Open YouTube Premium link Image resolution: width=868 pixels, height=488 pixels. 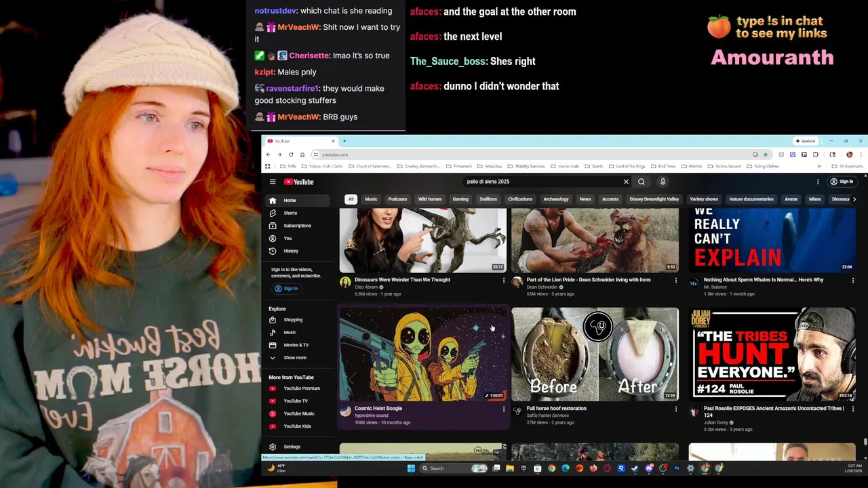[298, 388]
